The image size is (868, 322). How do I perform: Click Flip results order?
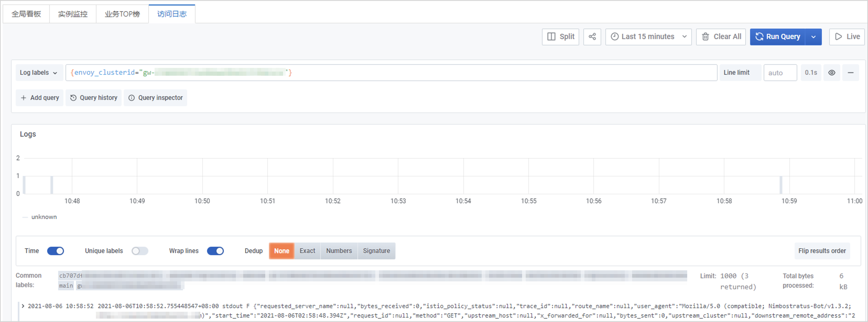[x=822, y=251]
